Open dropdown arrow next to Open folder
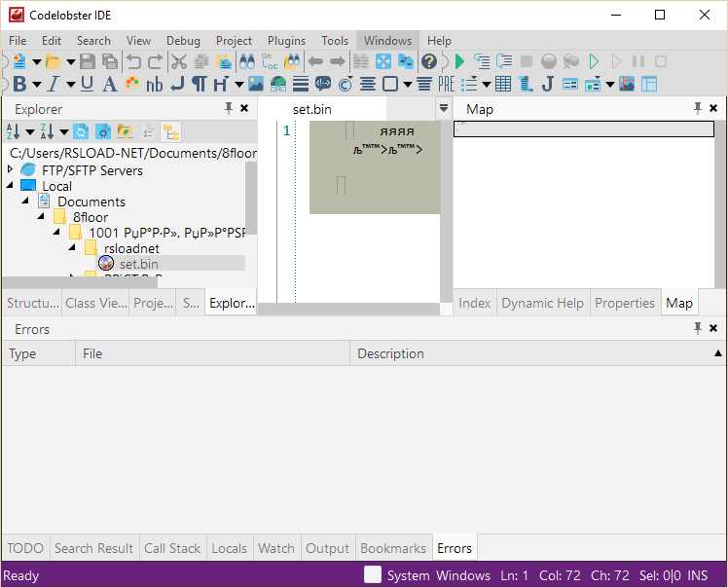 click(71, 61)
